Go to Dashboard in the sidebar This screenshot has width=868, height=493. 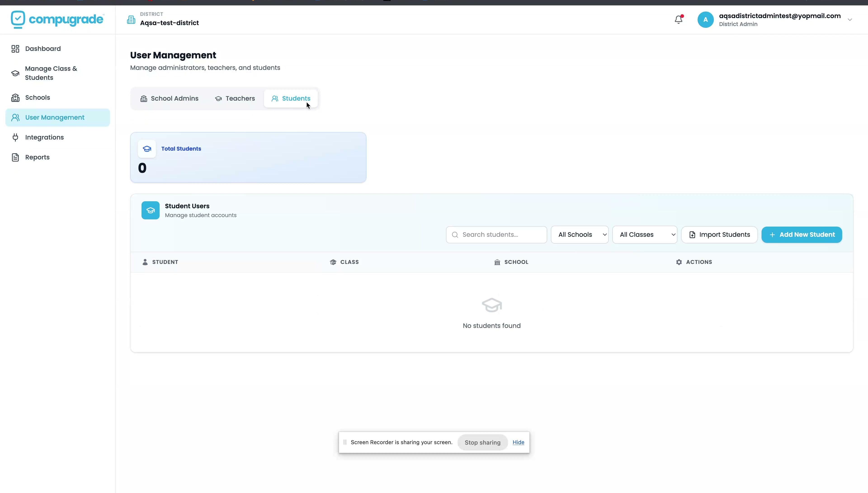tap(58, 49)
